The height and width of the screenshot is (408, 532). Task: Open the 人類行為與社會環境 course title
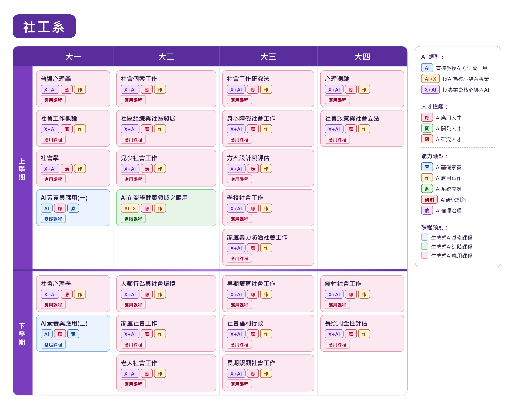click(148, 283)
